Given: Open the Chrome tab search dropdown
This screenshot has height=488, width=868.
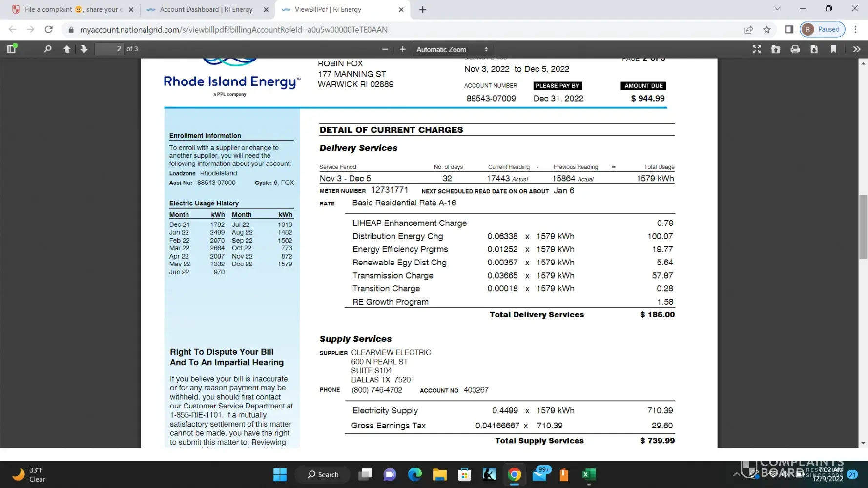Looking at the screenshot, I should click(x=777, y=9).
